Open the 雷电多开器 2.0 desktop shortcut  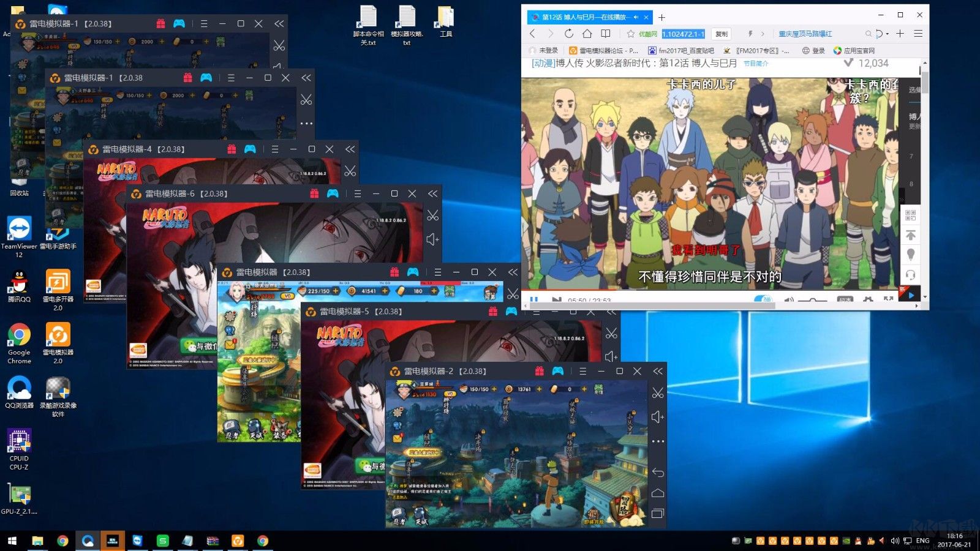pos(58,282)
